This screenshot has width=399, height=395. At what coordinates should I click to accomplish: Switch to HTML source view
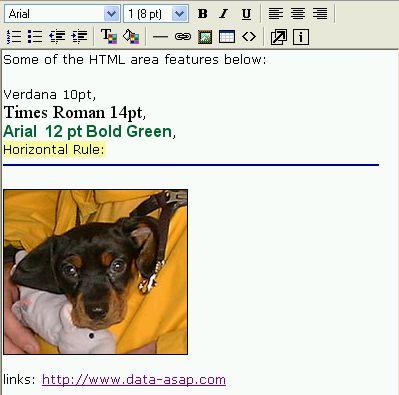click(x=249, y=37)
